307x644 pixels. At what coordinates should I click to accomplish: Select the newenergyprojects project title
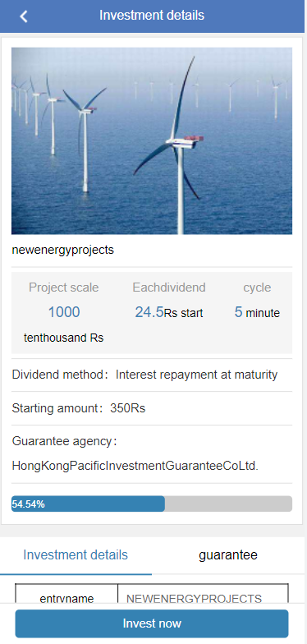[x=62, y=250]
